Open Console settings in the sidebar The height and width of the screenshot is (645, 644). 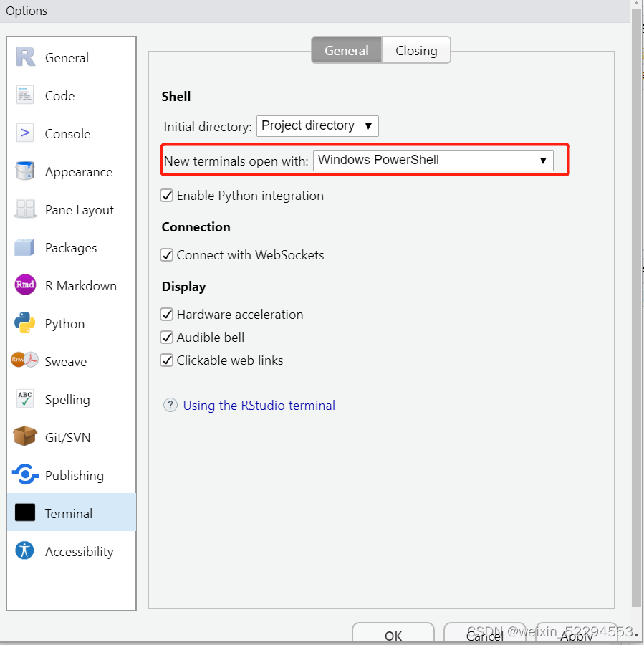click(x=69, y=133)
